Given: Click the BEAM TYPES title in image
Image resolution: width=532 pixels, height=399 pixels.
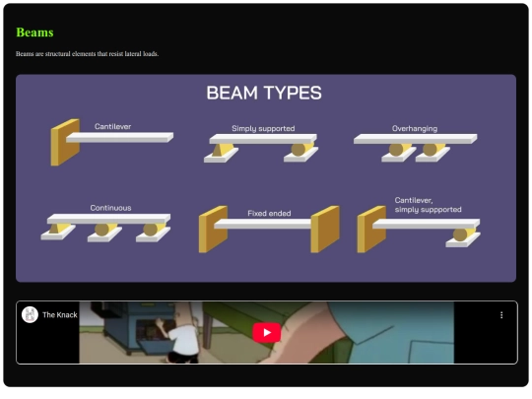Looking at the screenshot, I should click(264, 93).
